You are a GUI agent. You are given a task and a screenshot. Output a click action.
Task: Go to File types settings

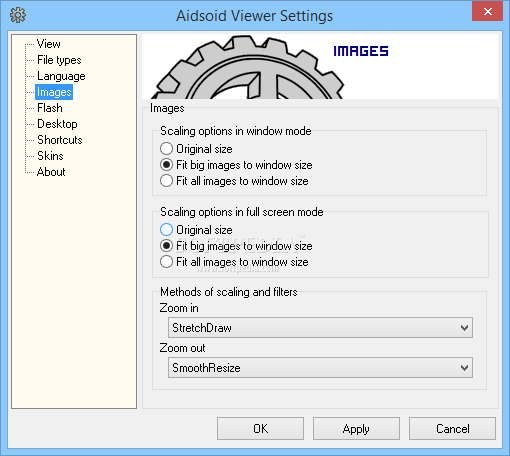coord(59,60)
